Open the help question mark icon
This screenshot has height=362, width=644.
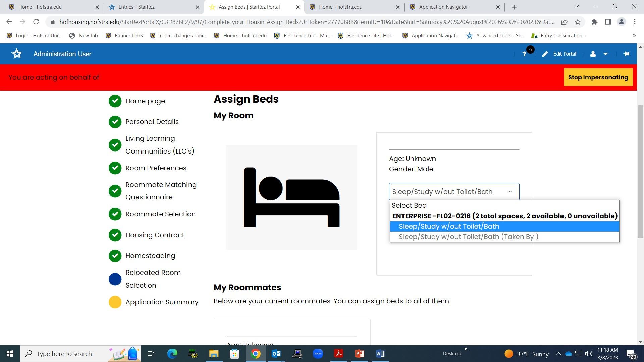(x=524, y=54)
